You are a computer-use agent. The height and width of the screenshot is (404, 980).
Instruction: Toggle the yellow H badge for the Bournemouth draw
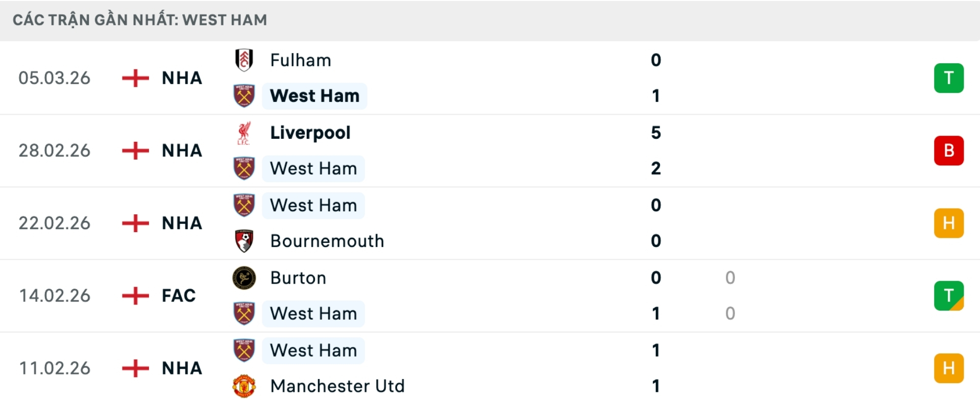tap(949, 223)
